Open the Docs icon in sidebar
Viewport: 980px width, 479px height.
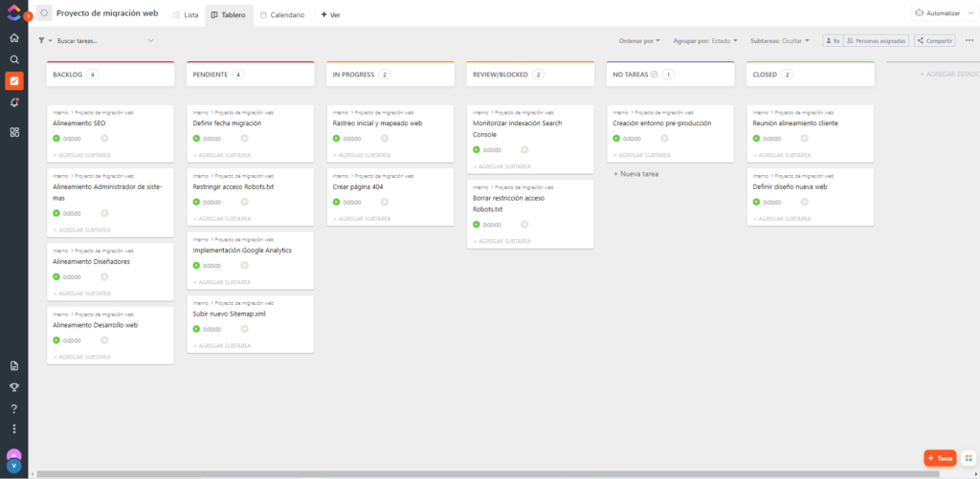pyautogui.click(x=14, y=366)
